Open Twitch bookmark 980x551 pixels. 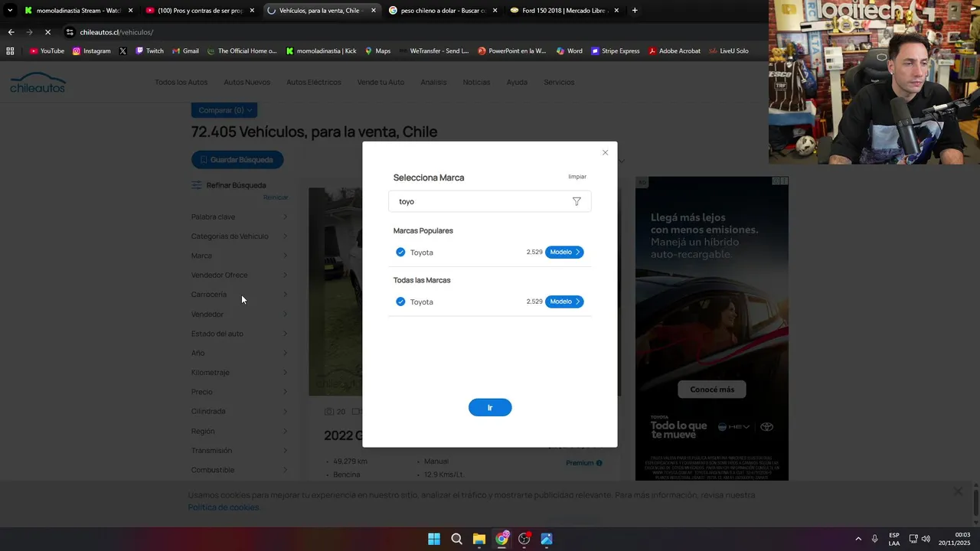[x=149, y=51]
